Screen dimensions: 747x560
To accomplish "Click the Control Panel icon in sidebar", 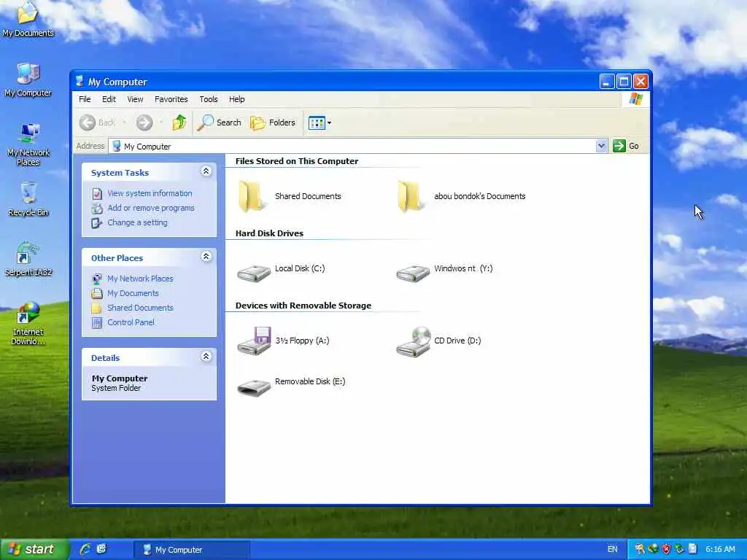I will [x=97, y=322].
